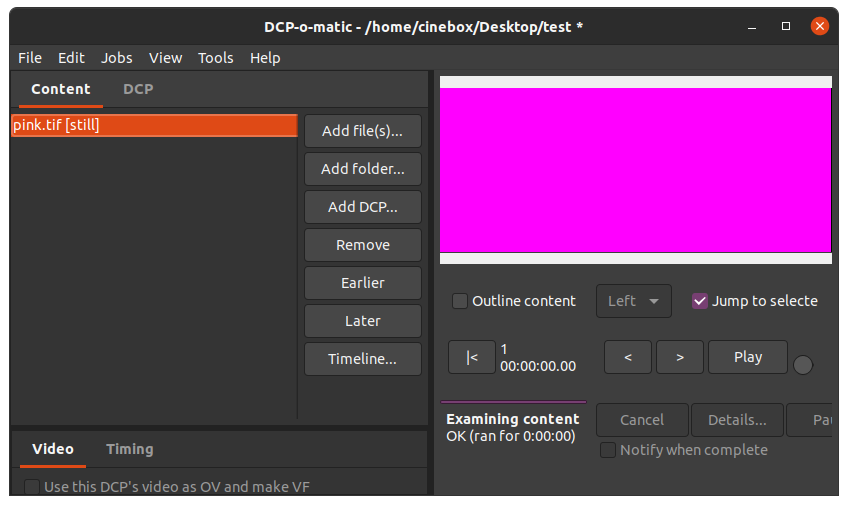Switch to the Timing tab

tap(130, 449)
